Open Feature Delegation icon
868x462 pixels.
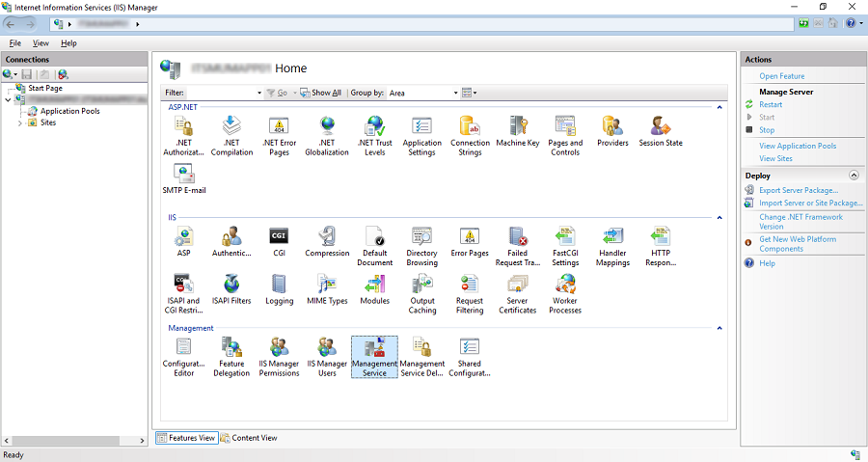tap(231, 357)
